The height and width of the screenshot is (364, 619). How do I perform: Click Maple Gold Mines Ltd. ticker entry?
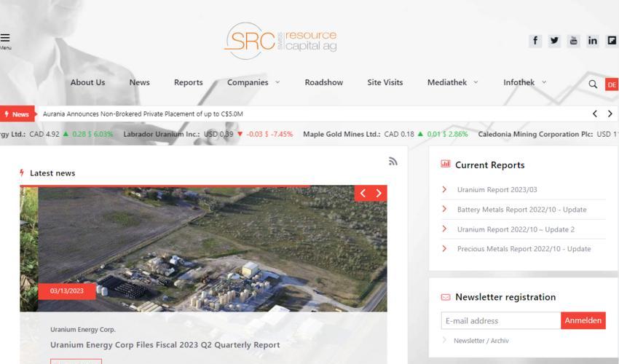(x=385, y=134)
